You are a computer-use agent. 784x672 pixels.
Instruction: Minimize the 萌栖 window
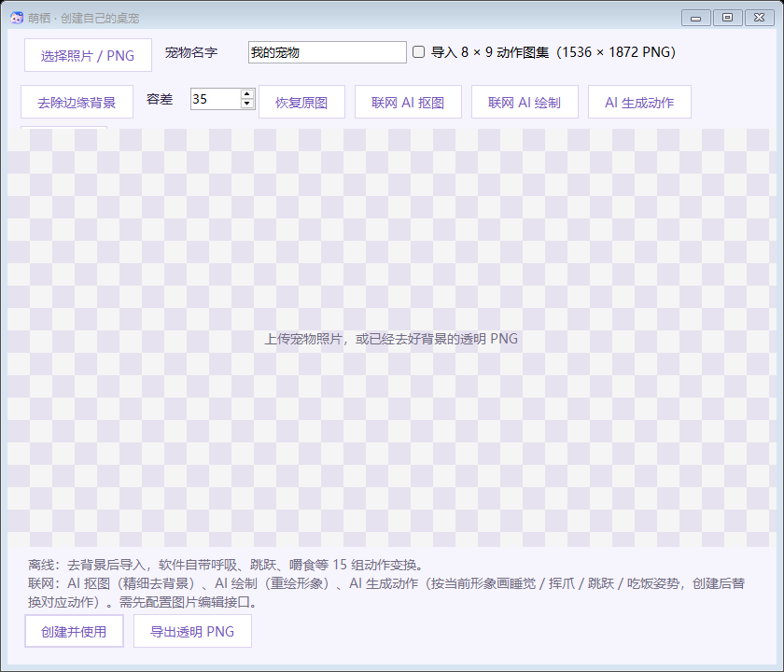point(696,18)
